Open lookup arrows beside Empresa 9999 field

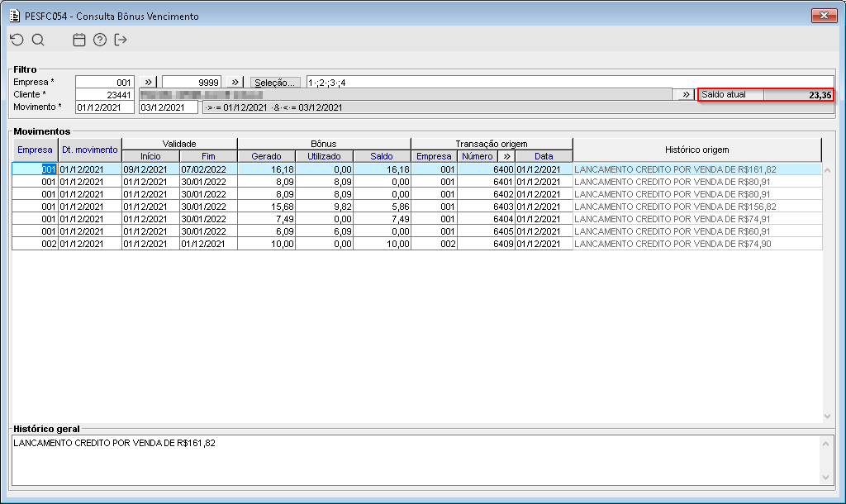[x=235, y=82]
